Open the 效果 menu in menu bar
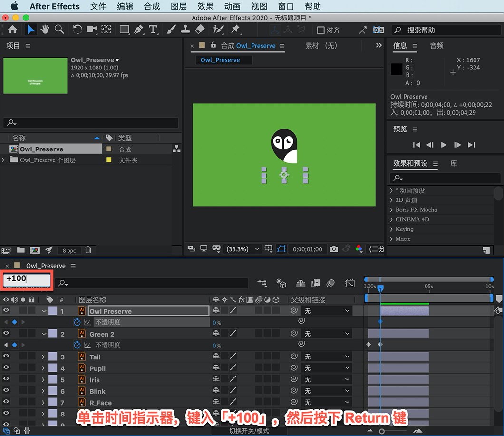This screenshot has height=436, width=504. coord(205,6)
